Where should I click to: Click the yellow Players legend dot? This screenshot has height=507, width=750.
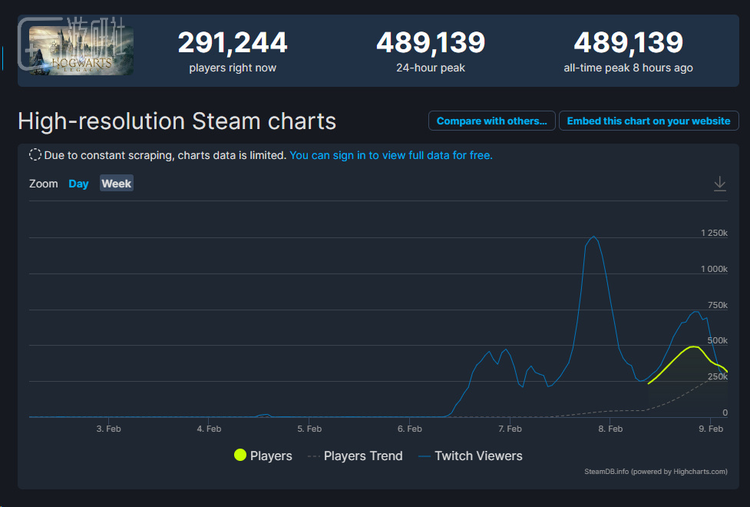240,456
